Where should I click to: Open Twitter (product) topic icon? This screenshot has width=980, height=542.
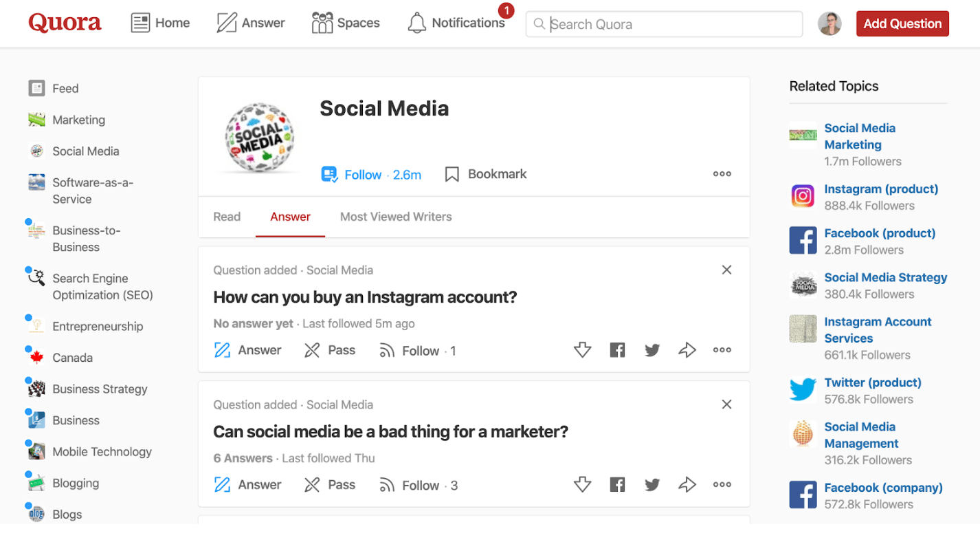pyautogui.click(x=803, y=390)
